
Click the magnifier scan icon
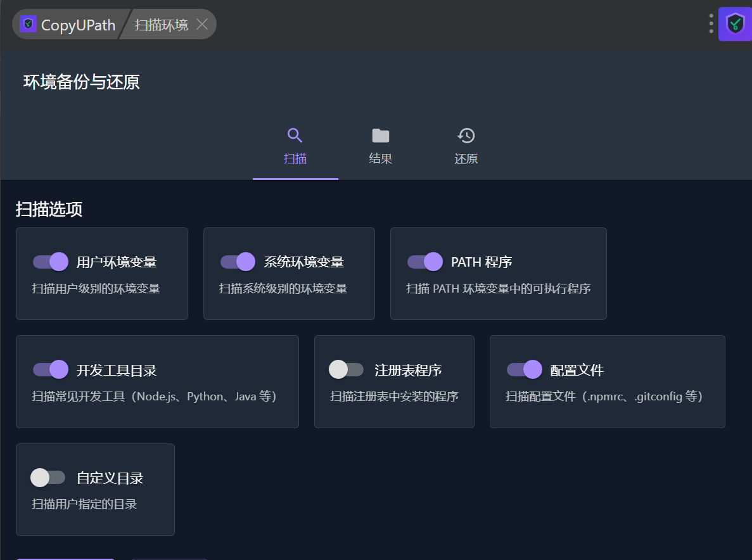[295, 136]
